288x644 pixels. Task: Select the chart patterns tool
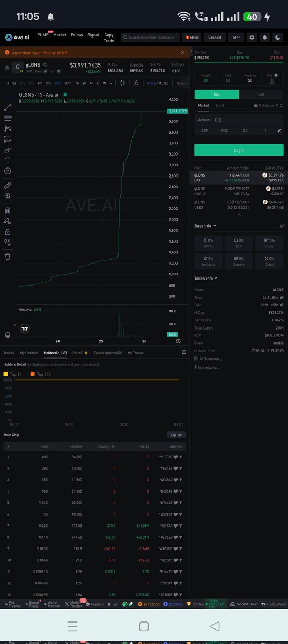point(8,128)
